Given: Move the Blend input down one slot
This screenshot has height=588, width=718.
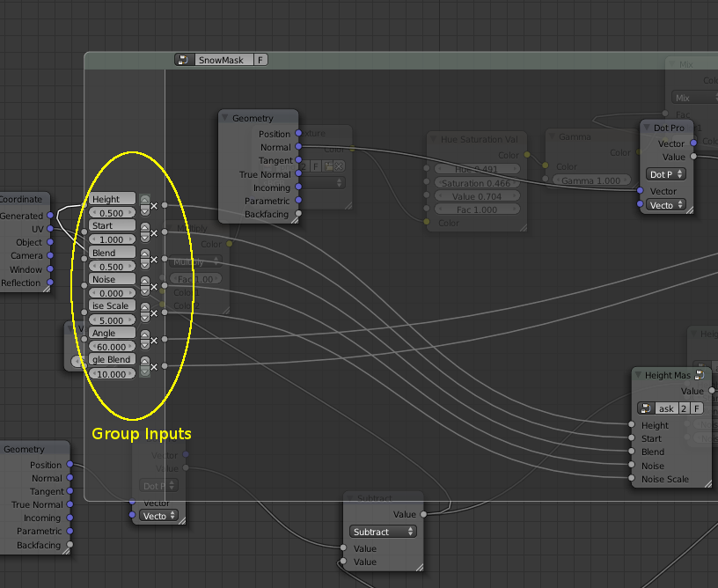Looking at the screenshot, I should [144, 264].
